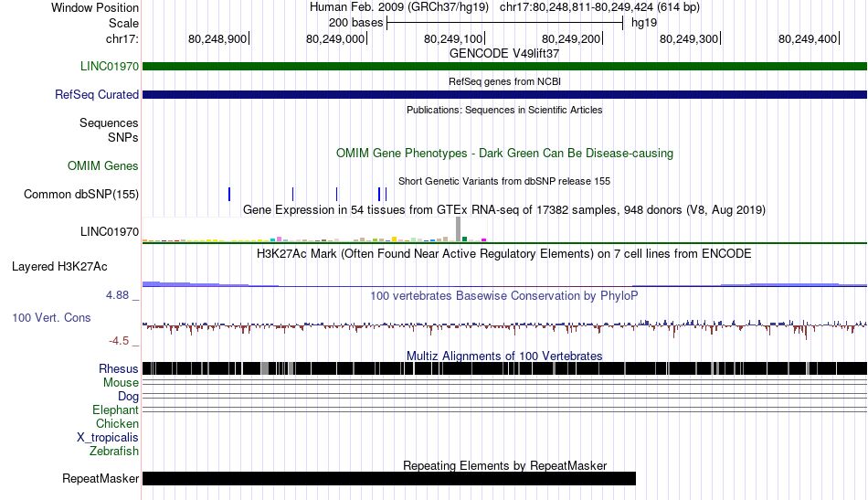Click the 80,248,900 ruler position

point(217,39)
